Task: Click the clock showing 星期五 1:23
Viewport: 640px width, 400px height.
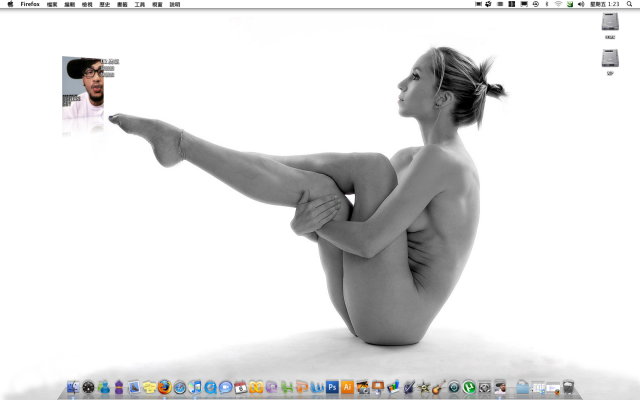Action: [603, 4]
